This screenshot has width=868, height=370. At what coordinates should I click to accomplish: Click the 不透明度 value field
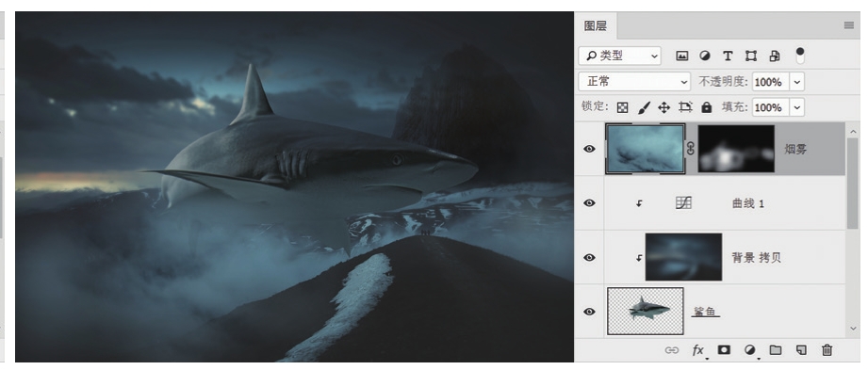click(771, 82)
